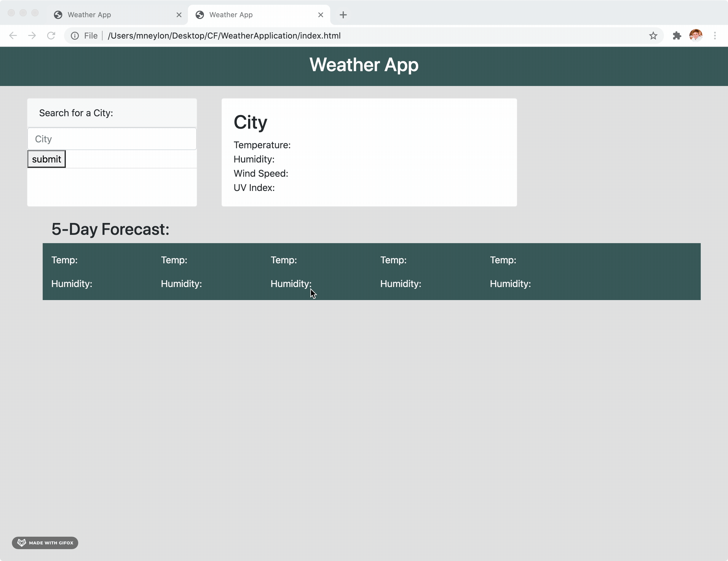The image size is (728, 561).
Task: Click the Weather App header title
Action: coord(364,65)
